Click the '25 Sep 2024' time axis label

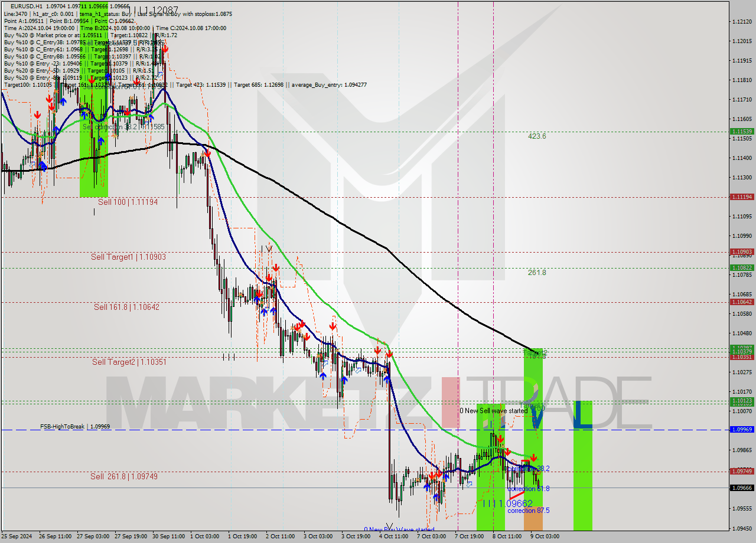point(17,537)
